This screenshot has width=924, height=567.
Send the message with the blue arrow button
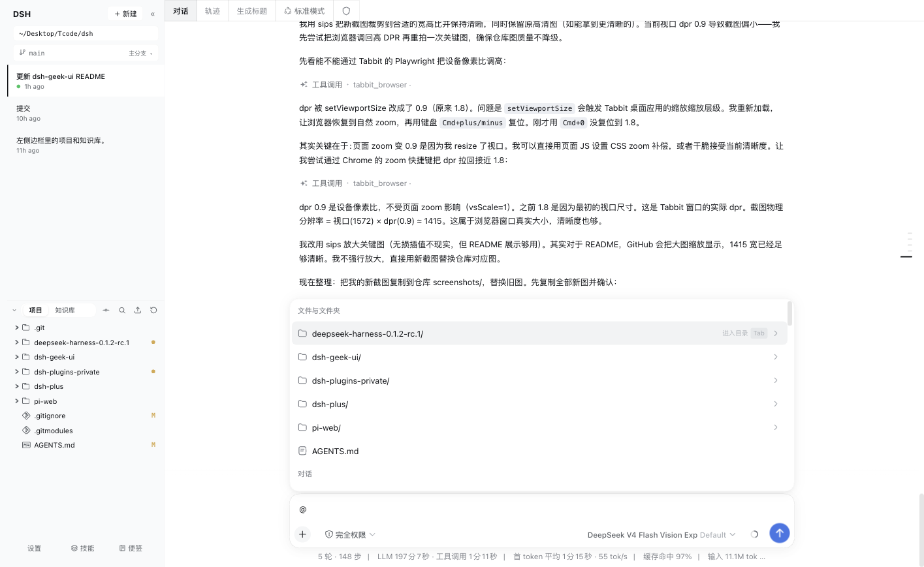tap(779, 533)
